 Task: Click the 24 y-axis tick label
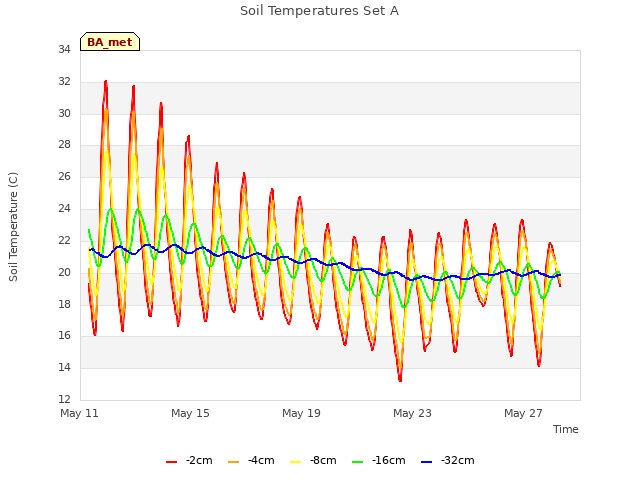[x=64, y=209]
